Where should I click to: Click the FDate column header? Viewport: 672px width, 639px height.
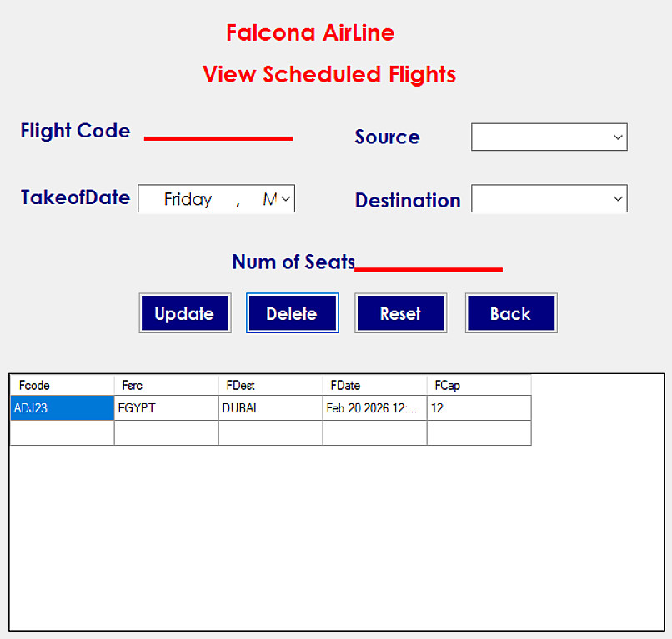[374, 386]
